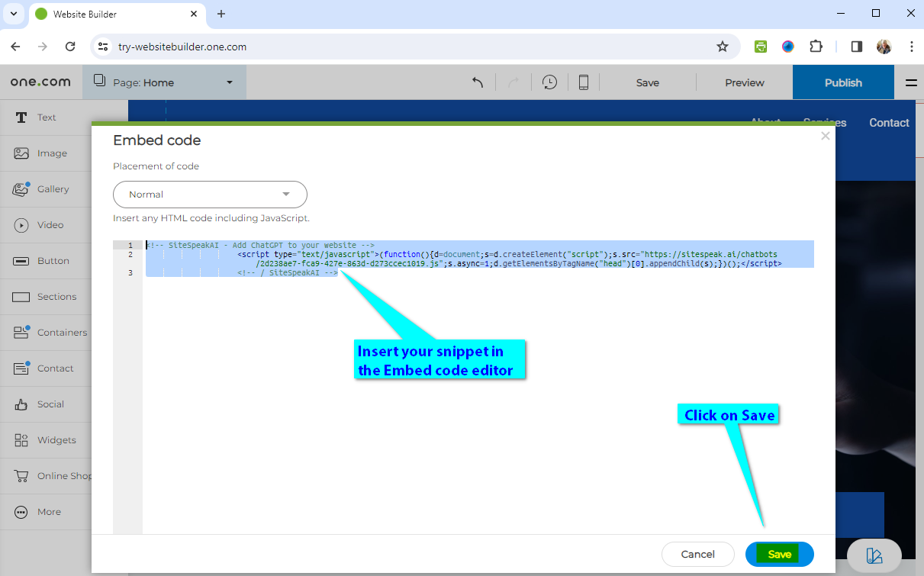Open the Contact link in the site menu
This screenshot has height=576, width=924.
pos(889,123)
